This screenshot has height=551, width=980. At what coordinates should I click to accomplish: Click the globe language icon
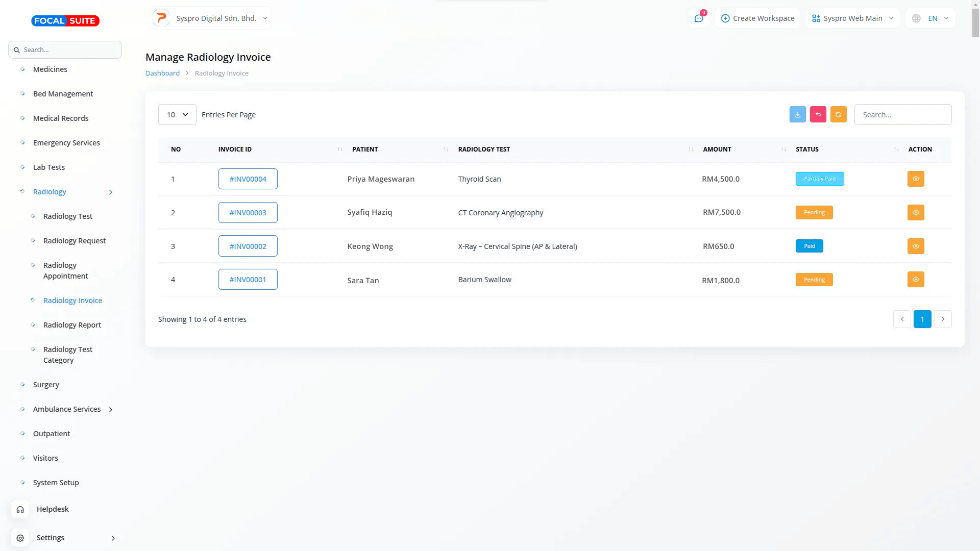click(x=916, y=18)
